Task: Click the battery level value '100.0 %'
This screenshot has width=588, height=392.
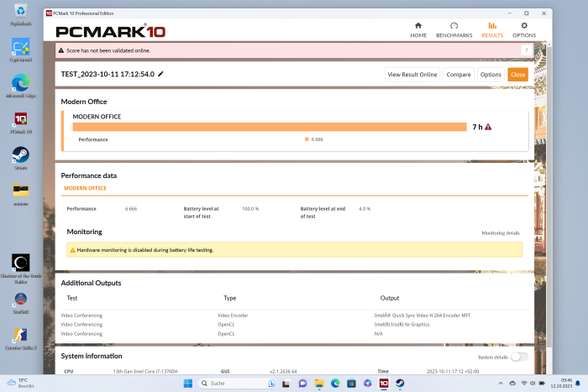Action: coord(250,209)
